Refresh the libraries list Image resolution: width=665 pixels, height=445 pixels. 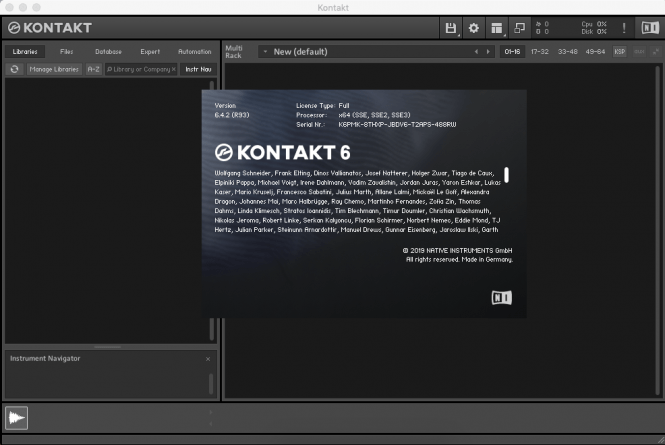tap(14, 69)
